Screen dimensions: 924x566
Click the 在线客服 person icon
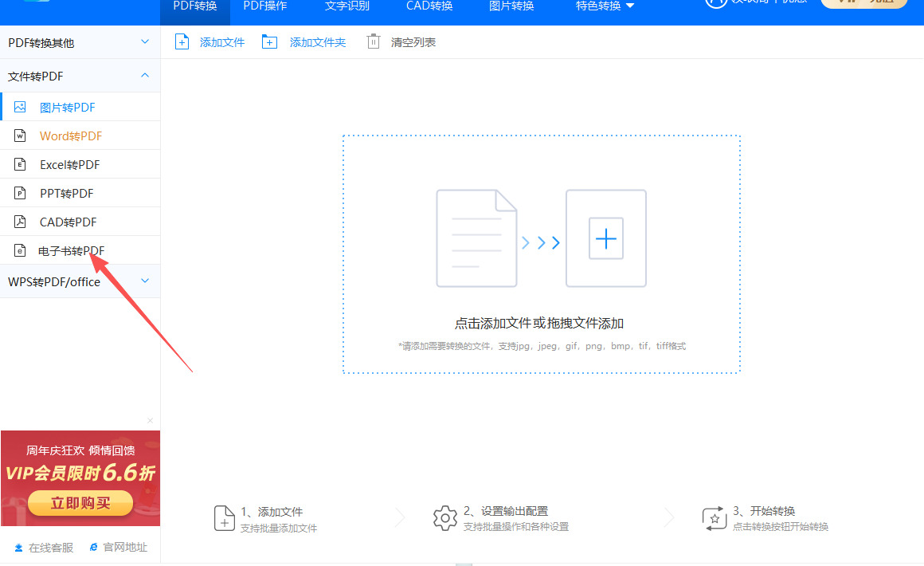[x=19, y=548]
